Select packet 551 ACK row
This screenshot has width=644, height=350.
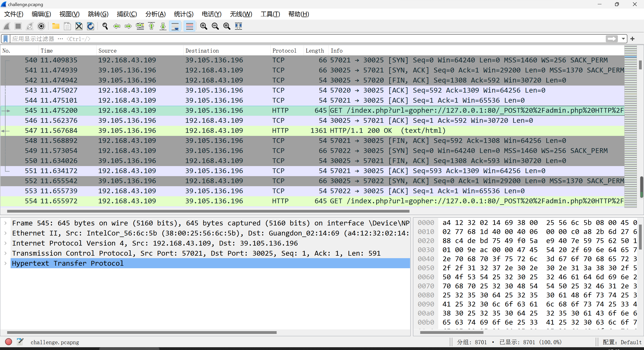312,171
